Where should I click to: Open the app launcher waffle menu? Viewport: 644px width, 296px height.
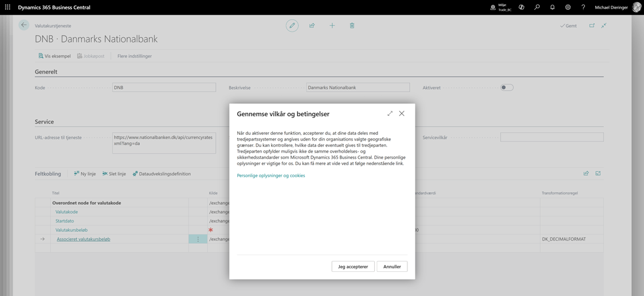point(7,7)
